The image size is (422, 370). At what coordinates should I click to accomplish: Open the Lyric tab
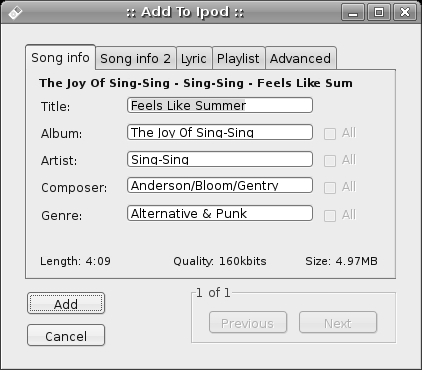[x=194, y=59]
